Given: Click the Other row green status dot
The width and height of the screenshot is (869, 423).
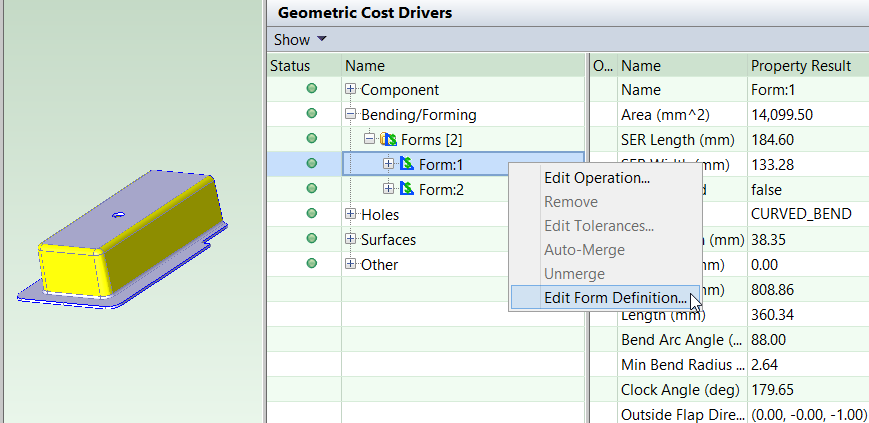Looking at the screenshot, I should (x=311, y=264).
